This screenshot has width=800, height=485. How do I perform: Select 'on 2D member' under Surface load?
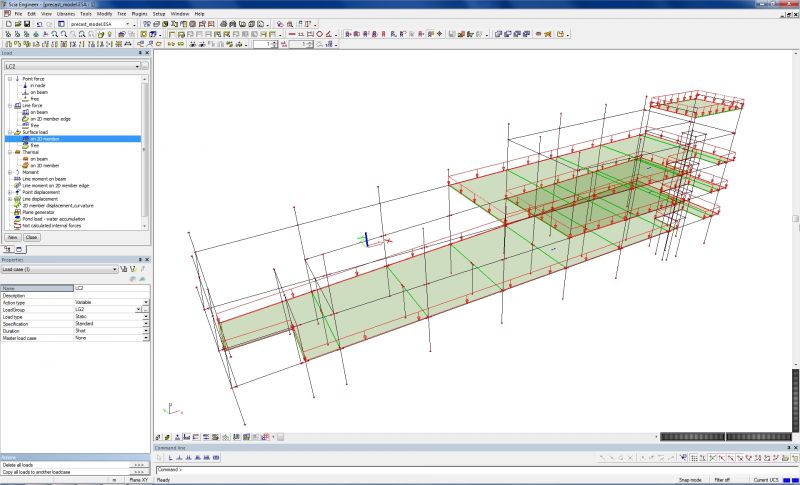44,139
